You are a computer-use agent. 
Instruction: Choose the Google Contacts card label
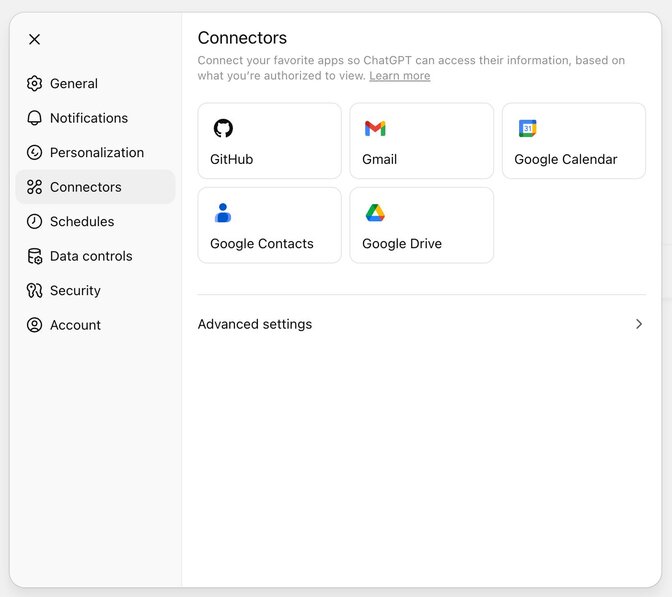click(262, 244)
